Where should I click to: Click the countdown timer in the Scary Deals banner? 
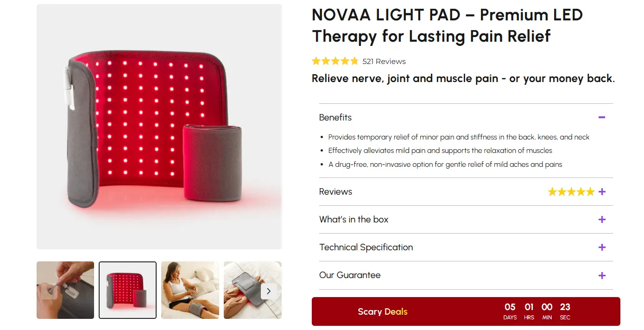tap(537, 311)
